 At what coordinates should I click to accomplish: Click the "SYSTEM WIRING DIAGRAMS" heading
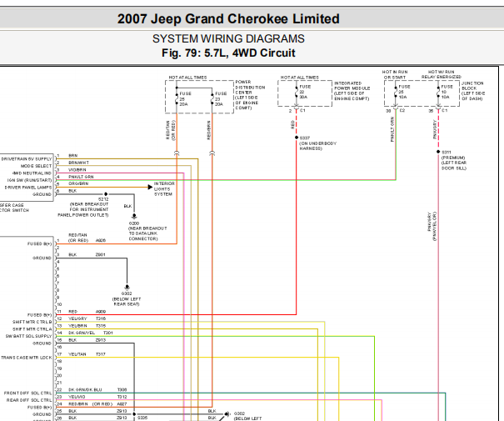pyautogui.click(x=228, y=38)
